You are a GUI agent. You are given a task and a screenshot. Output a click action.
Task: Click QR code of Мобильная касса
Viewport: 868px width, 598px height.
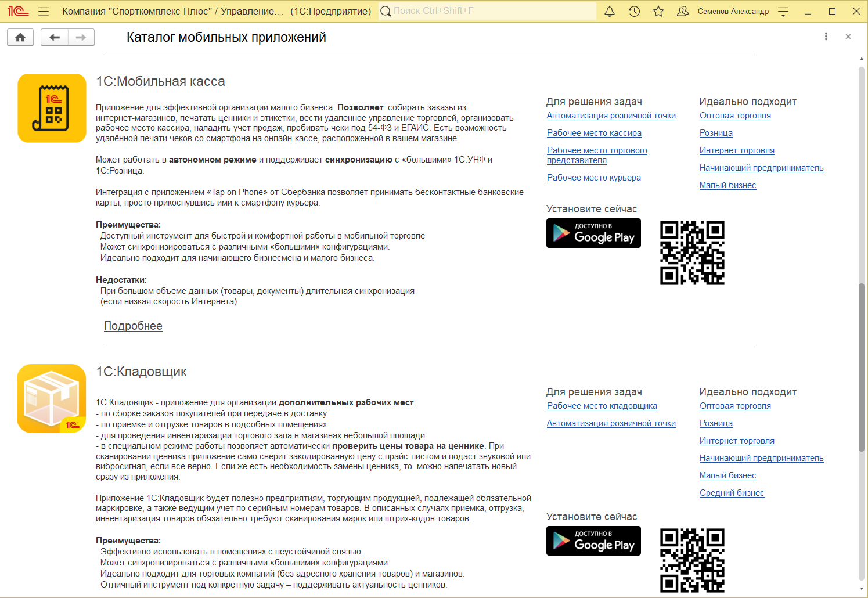[693, 253]
